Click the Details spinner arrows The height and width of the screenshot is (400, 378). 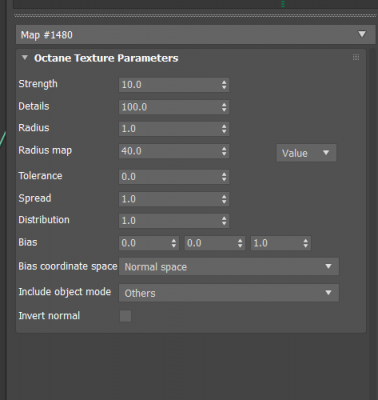224,107
